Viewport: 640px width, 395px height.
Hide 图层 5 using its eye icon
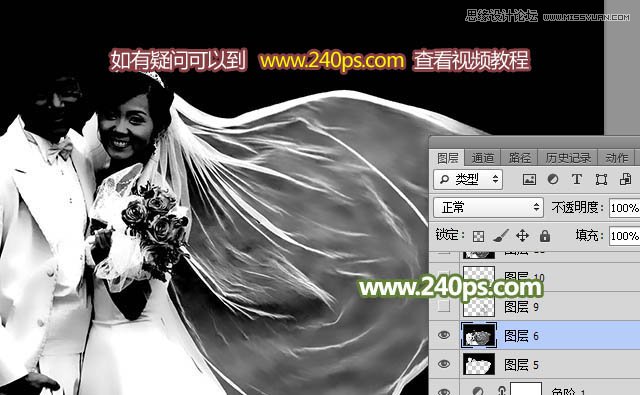[x=444, y=364]
